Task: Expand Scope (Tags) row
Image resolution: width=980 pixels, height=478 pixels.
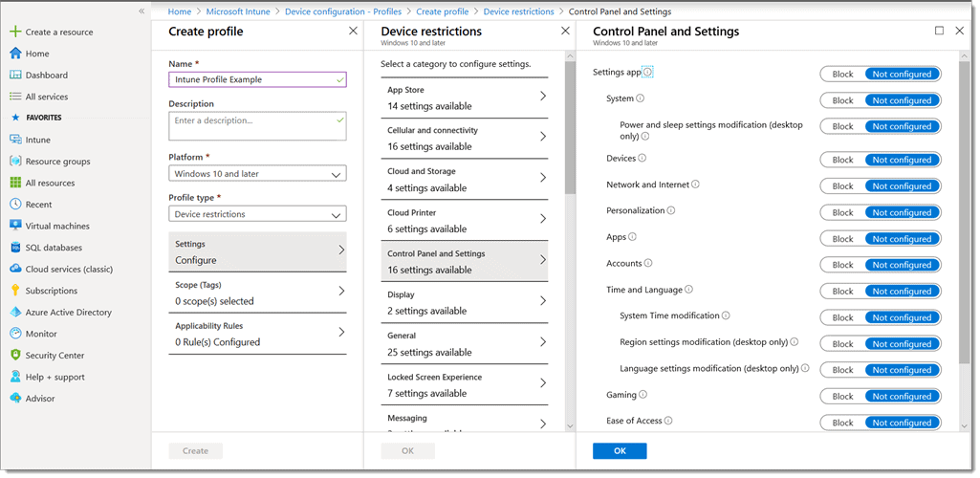Action: [x=257, y=293]
